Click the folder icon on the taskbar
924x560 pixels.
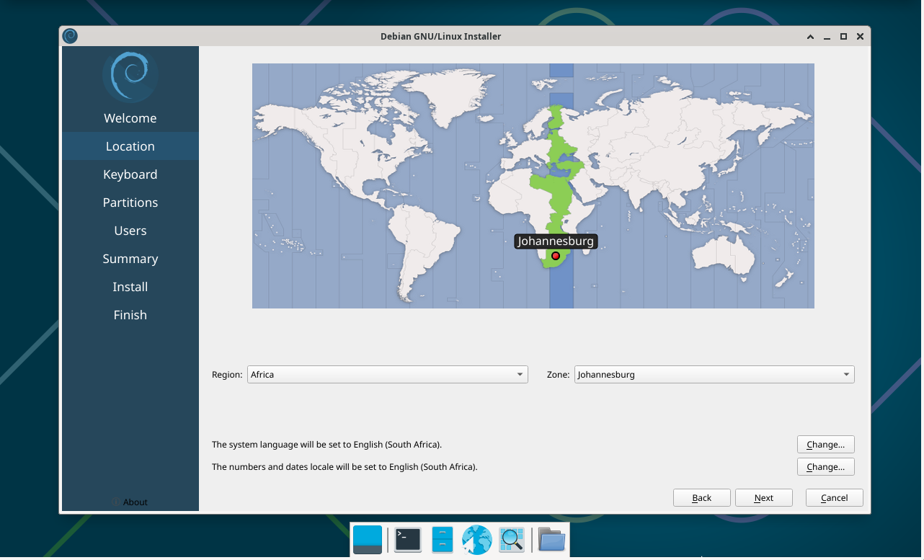(x=551, y=539)
